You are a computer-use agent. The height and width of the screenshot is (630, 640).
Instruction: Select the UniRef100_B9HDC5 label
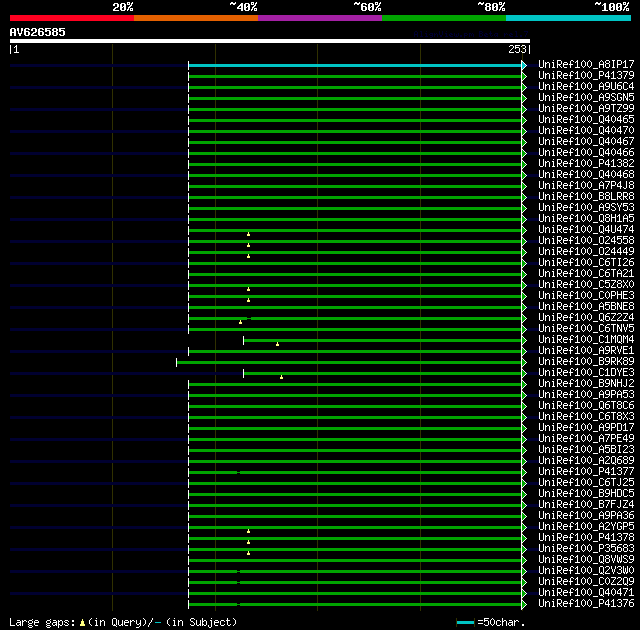pyautogui.click(x=586, y=494)
